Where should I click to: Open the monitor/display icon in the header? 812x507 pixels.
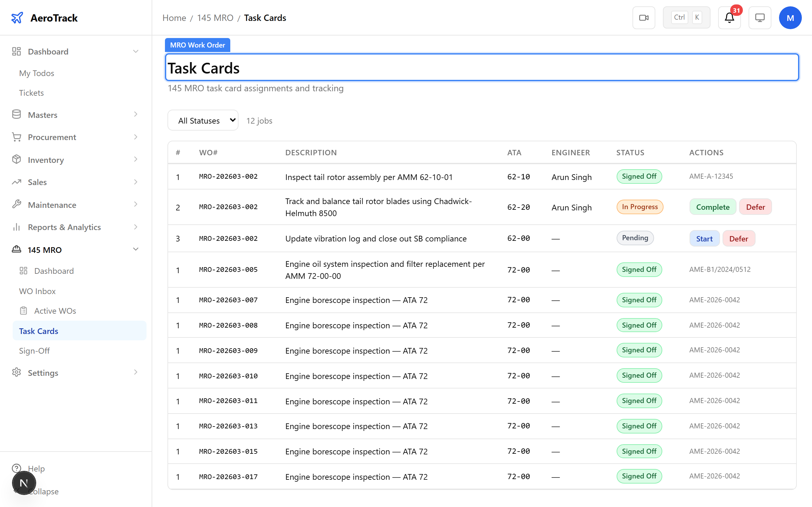(x=760, y=17)
